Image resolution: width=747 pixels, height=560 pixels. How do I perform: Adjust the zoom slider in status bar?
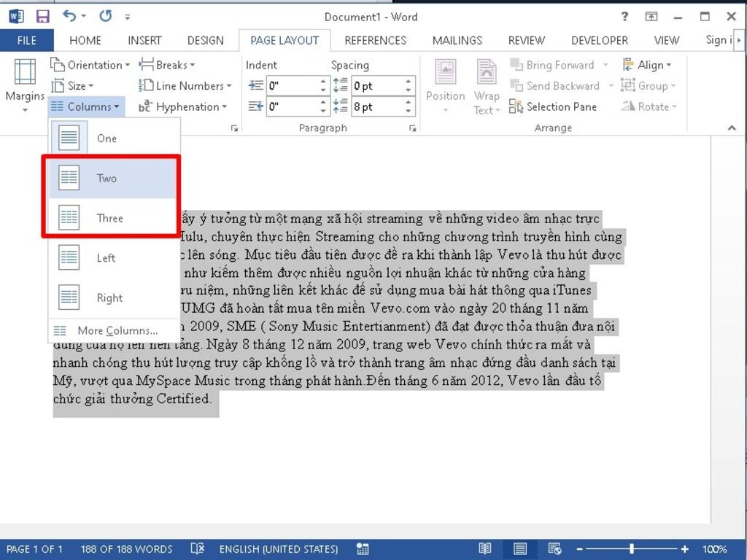tap(632, 548)
